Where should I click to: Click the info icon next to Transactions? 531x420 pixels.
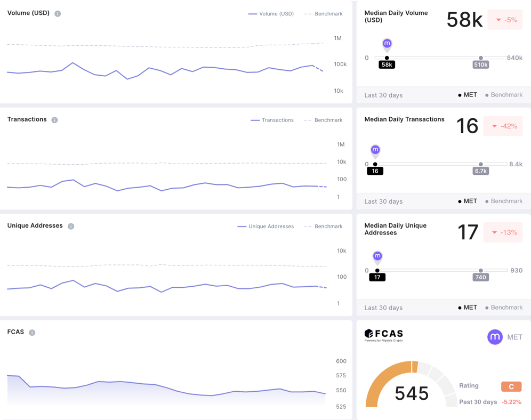pyautogui.click(x=54, y=120)
